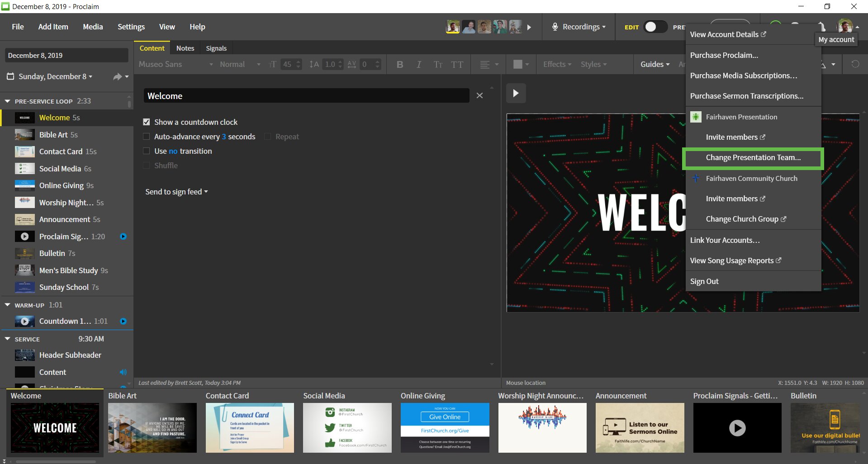The image size is (868, 464).
Task: Click the Italic formatting icon
Action: (419, 65)
